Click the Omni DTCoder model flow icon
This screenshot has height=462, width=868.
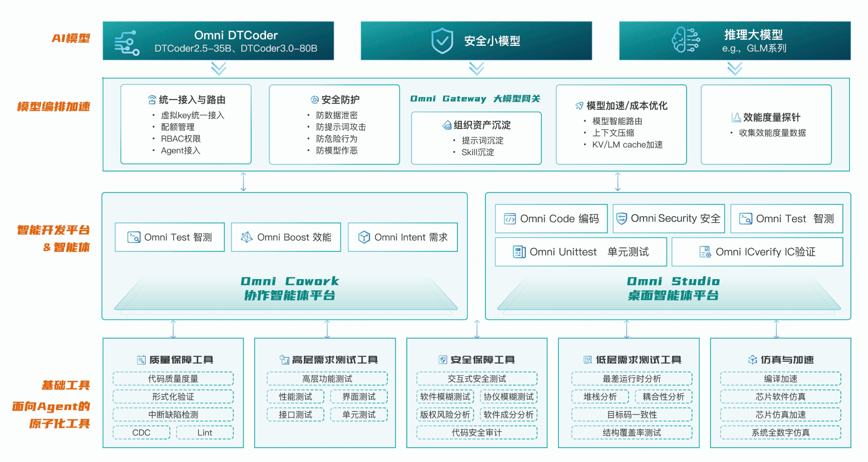coord(127,43)
